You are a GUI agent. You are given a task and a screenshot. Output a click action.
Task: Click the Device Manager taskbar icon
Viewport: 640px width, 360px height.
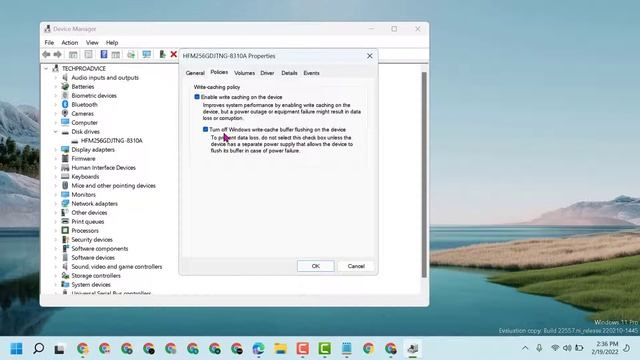413,349
